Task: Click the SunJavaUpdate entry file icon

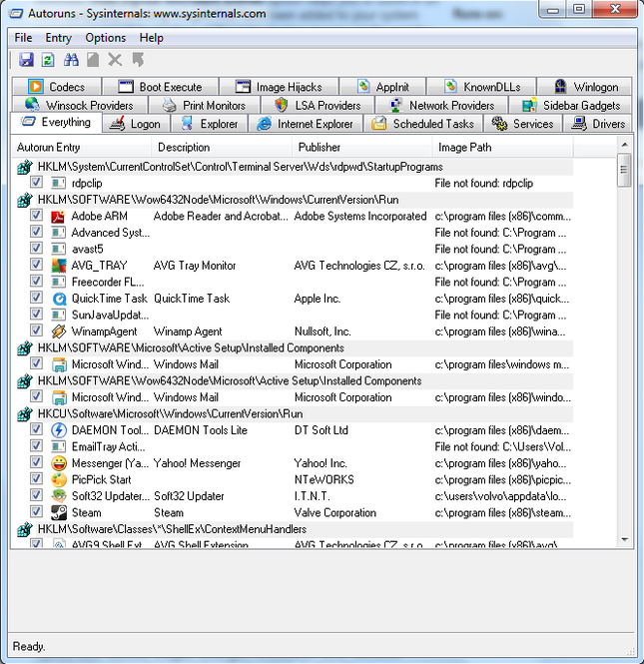Action: 59,316
